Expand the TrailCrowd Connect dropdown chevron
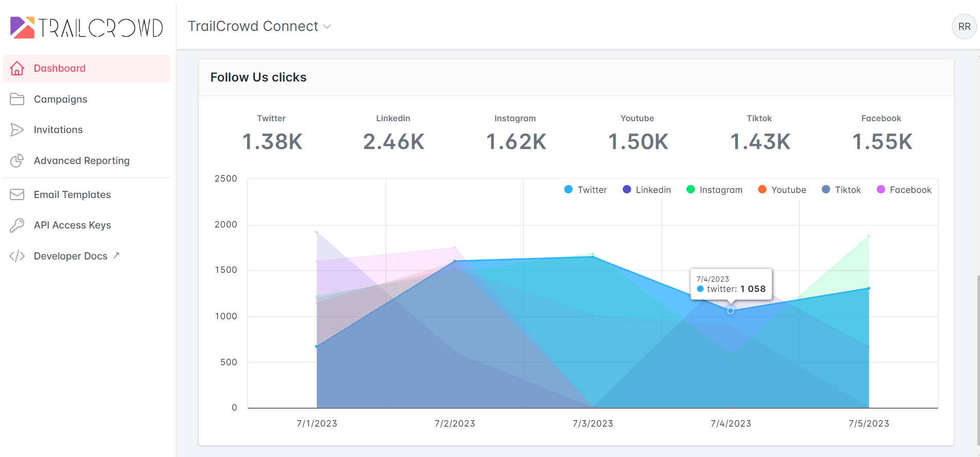Viewport: 980px width, 457px height. tap(327, 27)
